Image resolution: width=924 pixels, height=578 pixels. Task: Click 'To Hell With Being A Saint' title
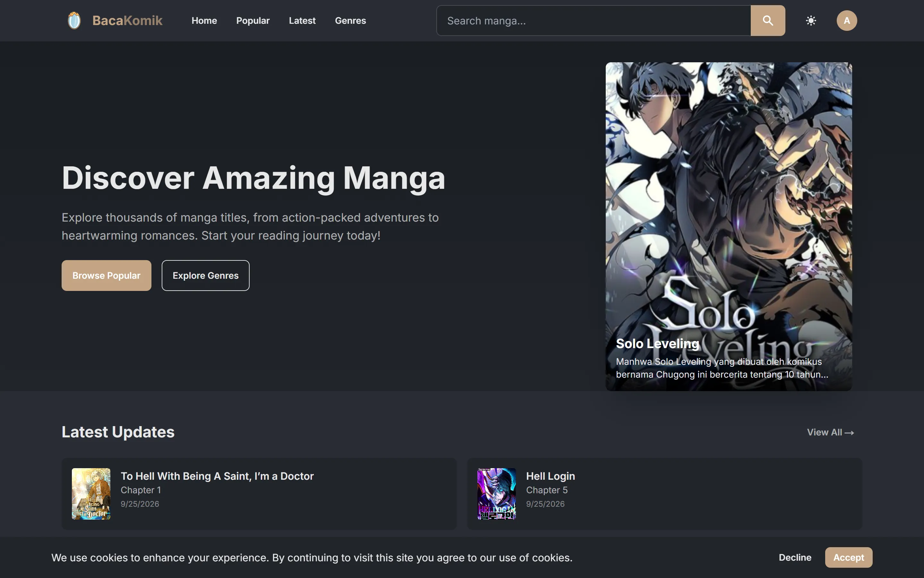click(217, 476)
